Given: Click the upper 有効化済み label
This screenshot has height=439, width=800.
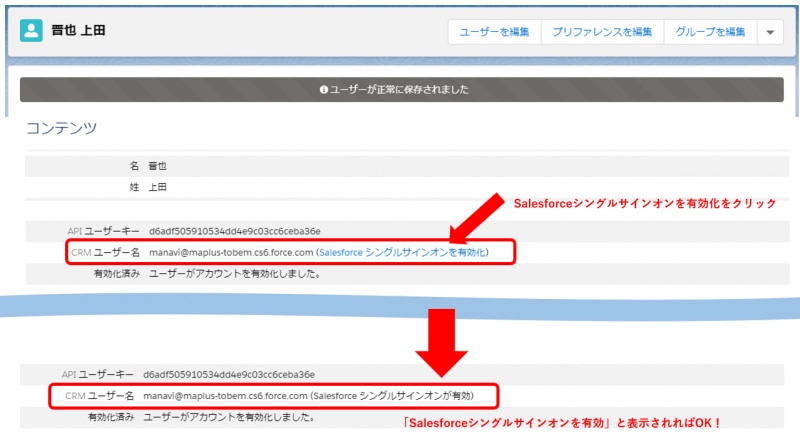Looking at the screenshot, I should click(x=117, y=274).
